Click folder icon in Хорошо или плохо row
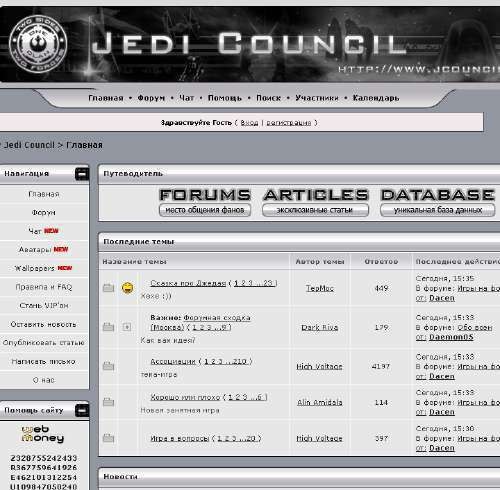 (108, 402)
